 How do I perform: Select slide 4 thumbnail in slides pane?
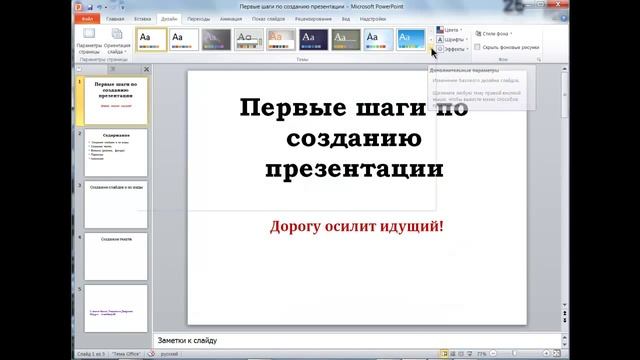[x=116, y=256]
